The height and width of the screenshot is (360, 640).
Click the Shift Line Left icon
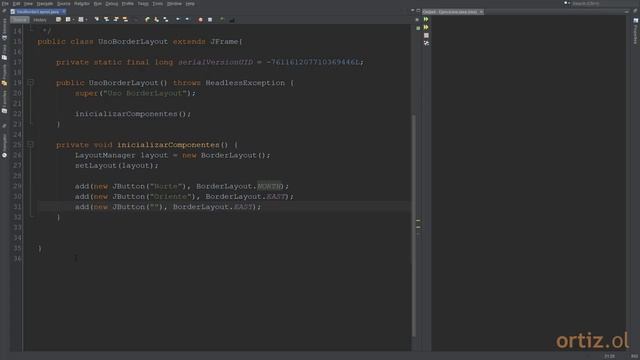[x=178, y=19]
